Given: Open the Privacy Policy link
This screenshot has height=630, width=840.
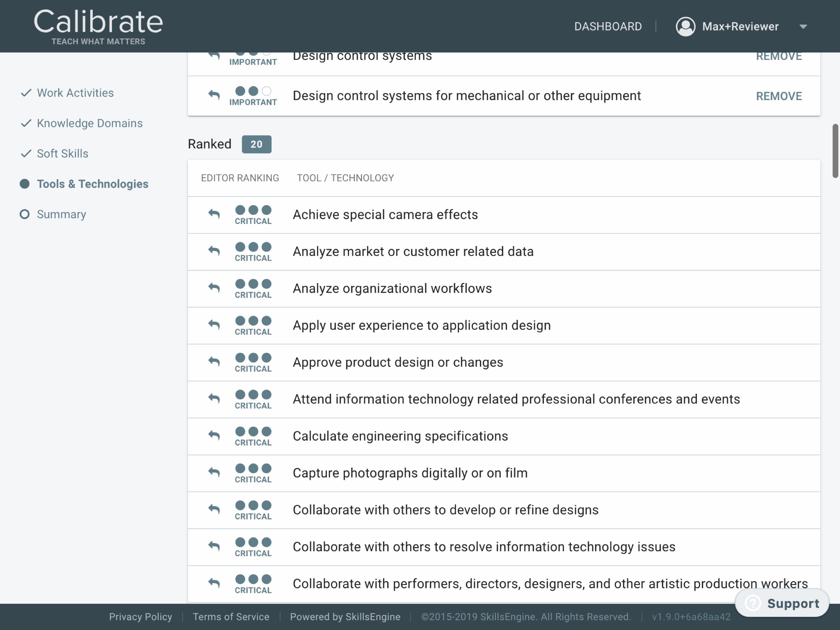Looking at the screenshot, I should (x=140, y=617).
